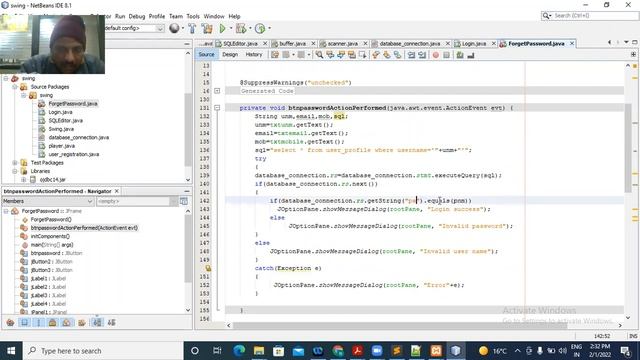This screenshot has height=360, width=640.
Task: Open the Members dropdown in Navigator
Action: [48, 201]
